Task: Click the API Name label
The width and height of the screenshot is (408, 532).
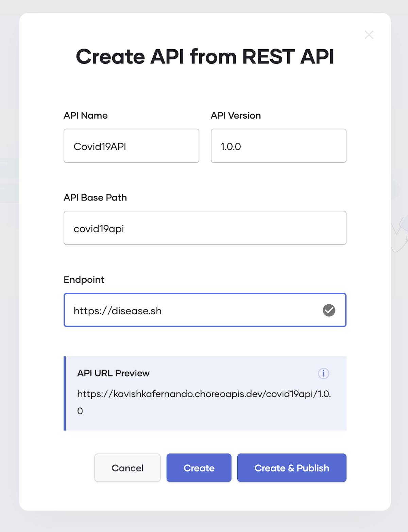Action: point(85,115)
